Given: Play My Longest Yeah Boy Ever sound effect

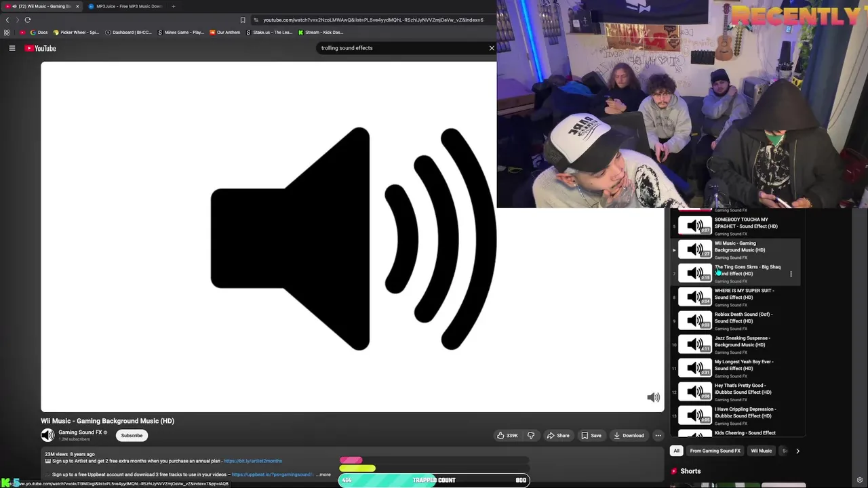Looking at the screenshot, I should pos(737,368).
